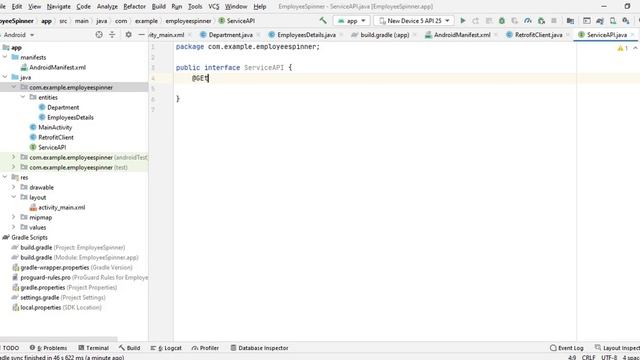This screenshot has height=360, width=640.
Task: Toggle the Logcat tool window
Action: coord(166,348)
